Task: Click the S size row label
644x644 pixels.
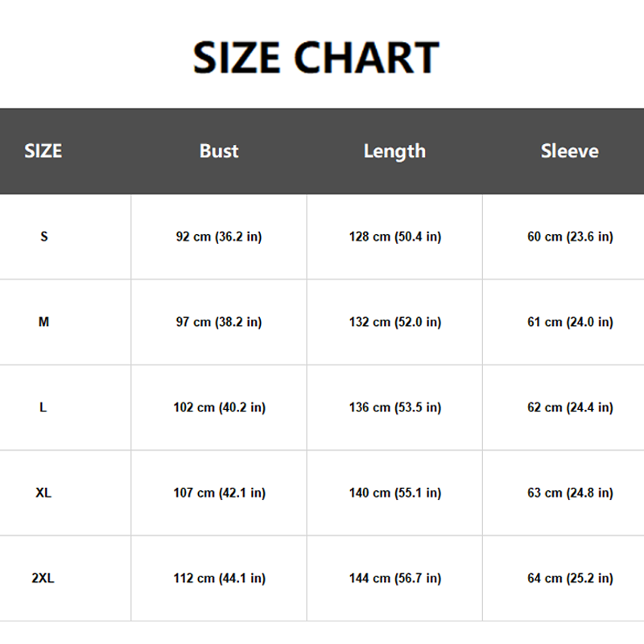Action: [43, 237]
